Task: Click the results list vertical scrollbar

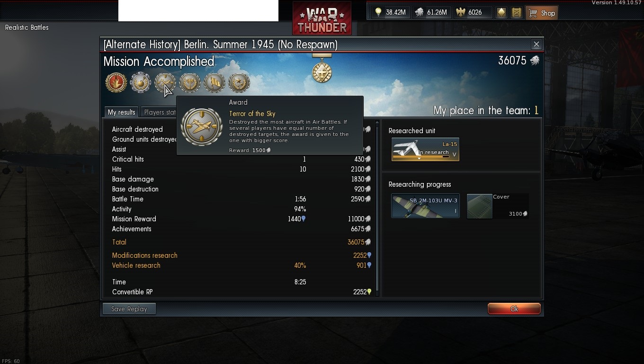Action: (377, 208)
